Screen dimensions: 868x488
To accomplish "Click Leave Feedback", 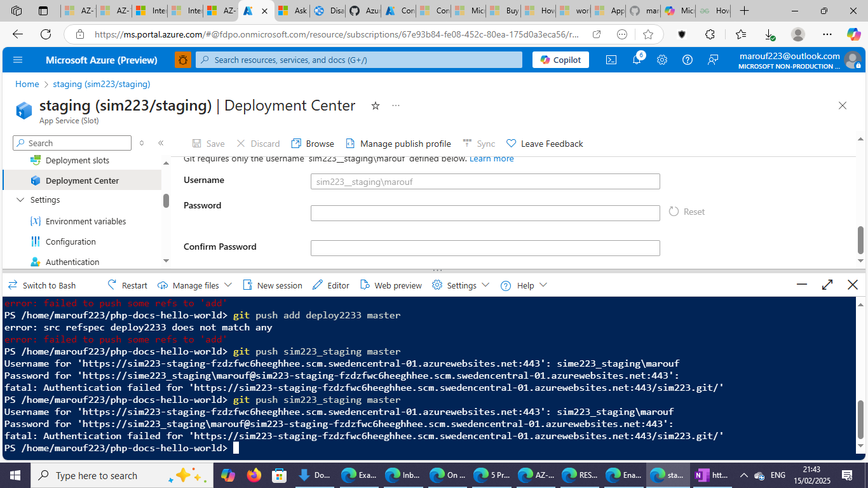I will click(x=545, y=144).
